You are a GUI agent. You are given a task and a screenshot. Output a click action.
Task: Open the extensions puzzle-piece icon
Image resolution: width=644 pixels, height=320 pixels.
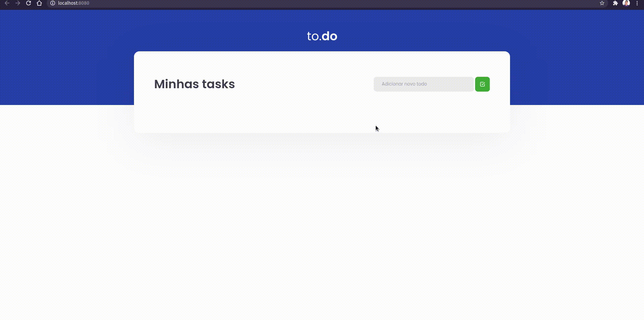tap(615, 3)
